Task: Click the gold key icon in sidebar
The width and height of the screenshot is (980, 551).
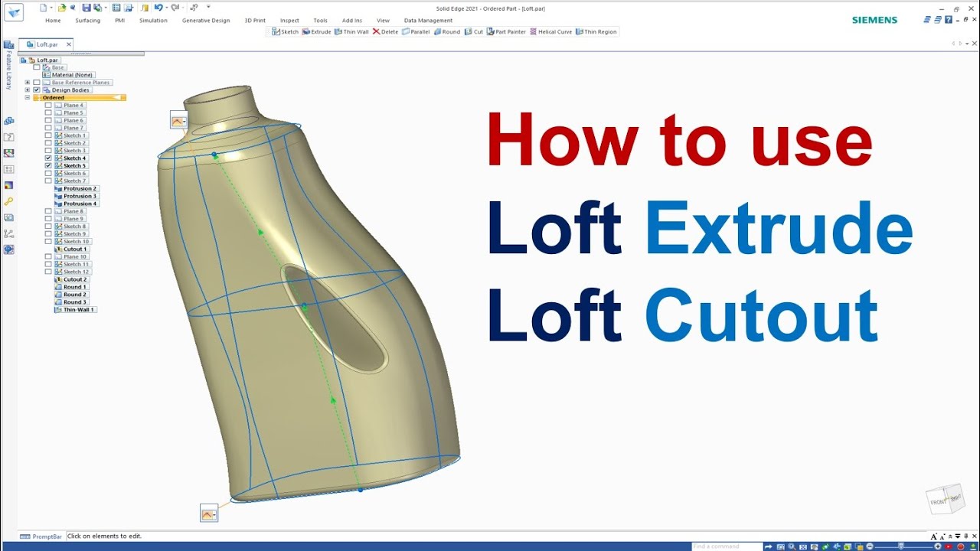Action: coord(8,201)
